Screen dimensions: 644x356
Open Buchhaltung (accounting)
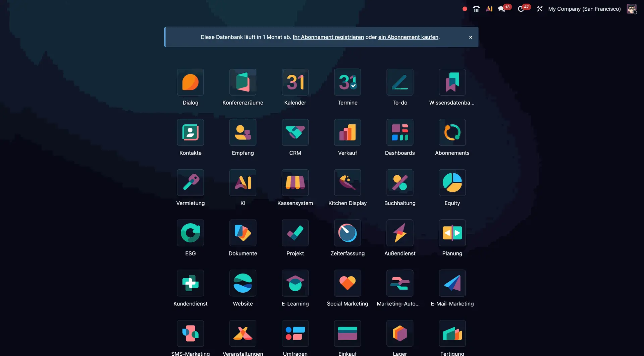[x=399, y=183]
